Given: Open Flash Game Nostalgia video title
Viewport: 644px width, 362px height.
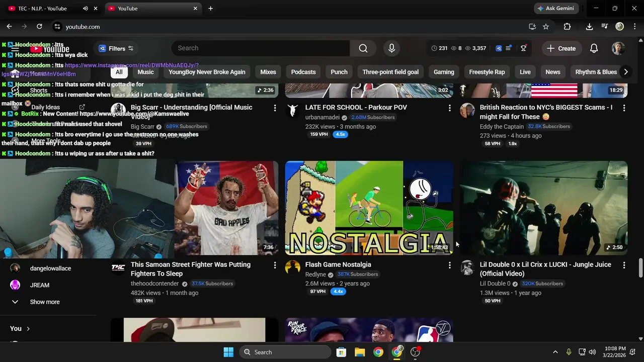Looking at the screenshot, I should (338, 264).
